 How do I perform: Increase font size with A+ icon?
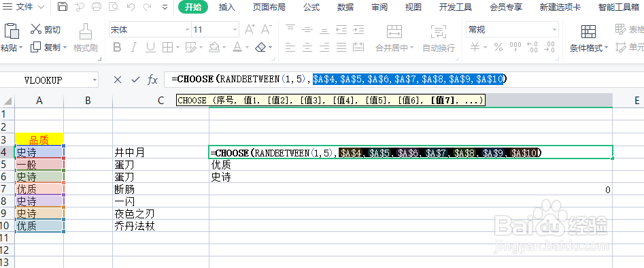pyautogui.click(x=250, y=30)
